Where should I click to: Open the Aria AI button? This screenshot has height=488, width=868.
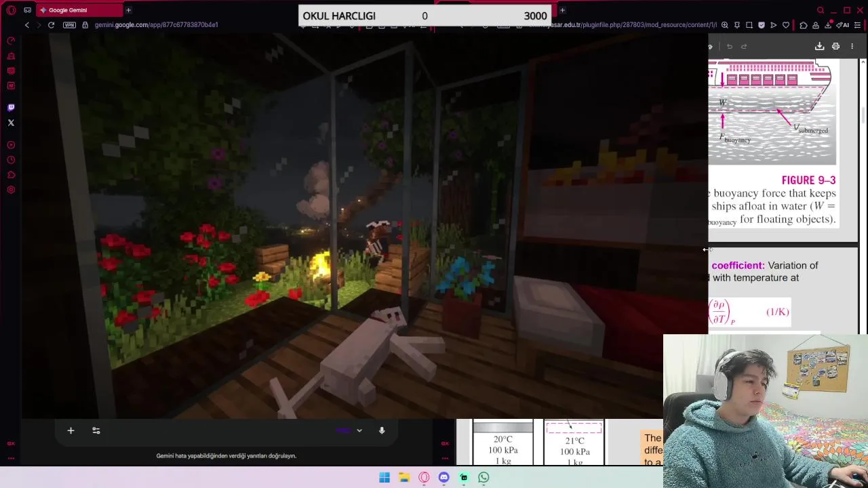click(x=843, y=25)
